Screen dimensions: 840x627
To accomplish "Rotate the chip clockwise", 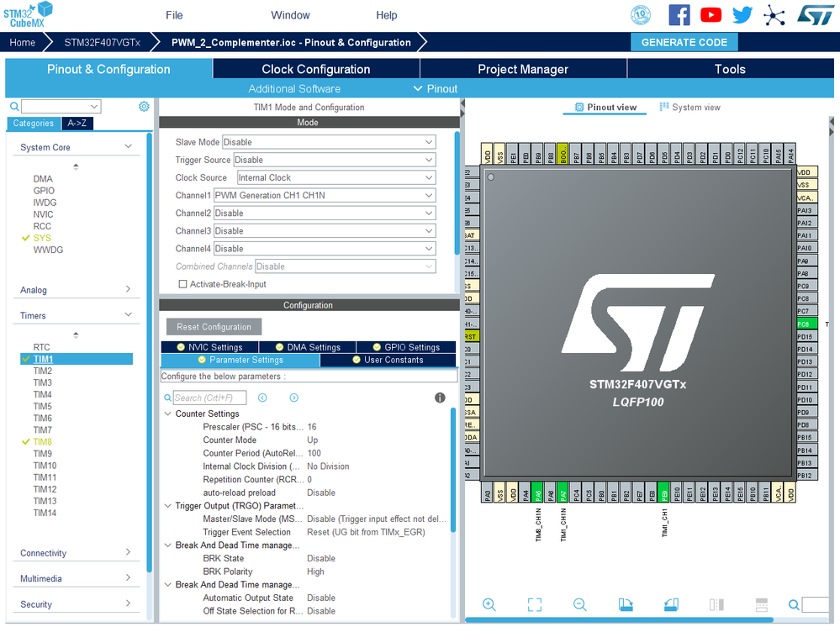I will [626, 604].
